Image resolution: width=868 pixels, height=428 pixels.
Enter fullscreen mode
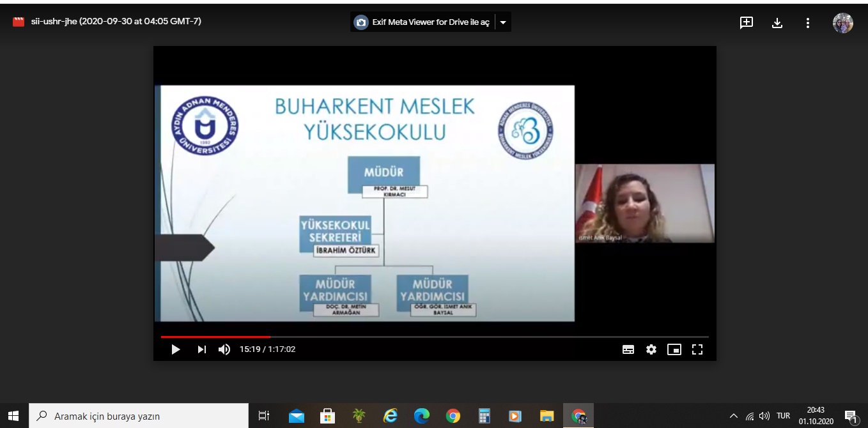(x=697, y=349)
